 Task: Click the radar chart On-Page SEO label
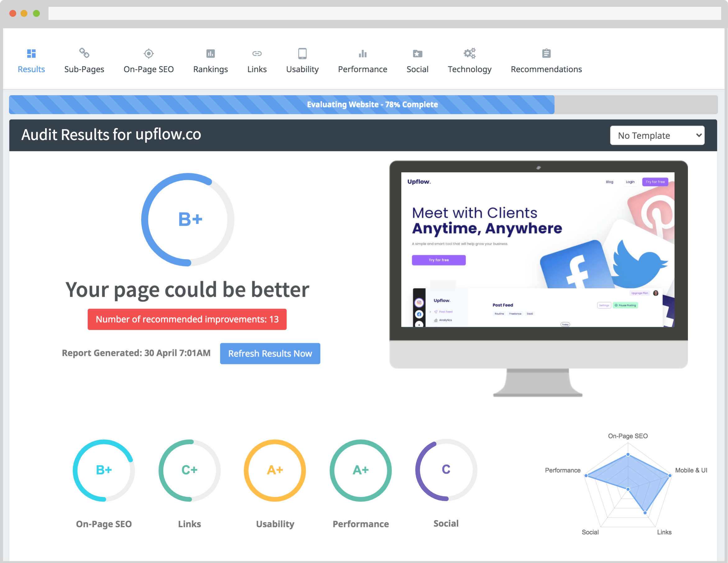[x=629, y=434]
